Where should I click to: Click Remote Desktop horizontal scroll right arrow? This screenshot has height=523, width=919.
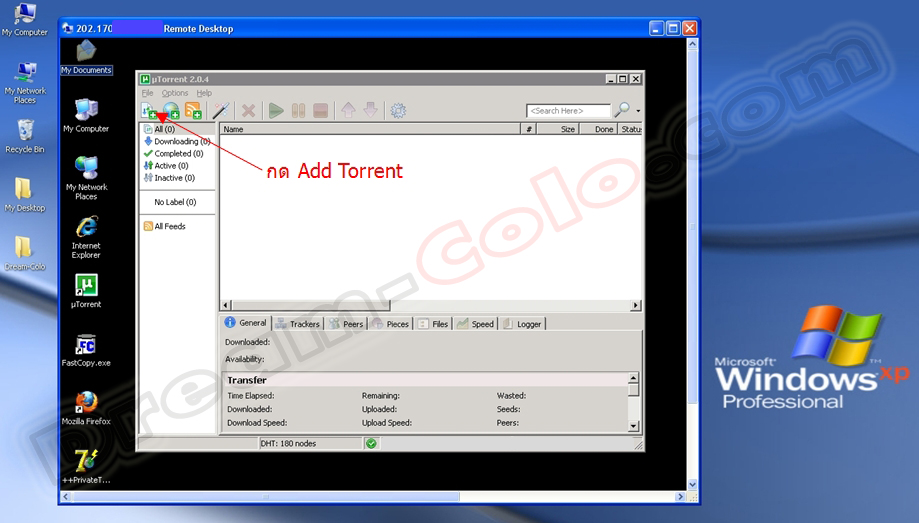[680, 497]
